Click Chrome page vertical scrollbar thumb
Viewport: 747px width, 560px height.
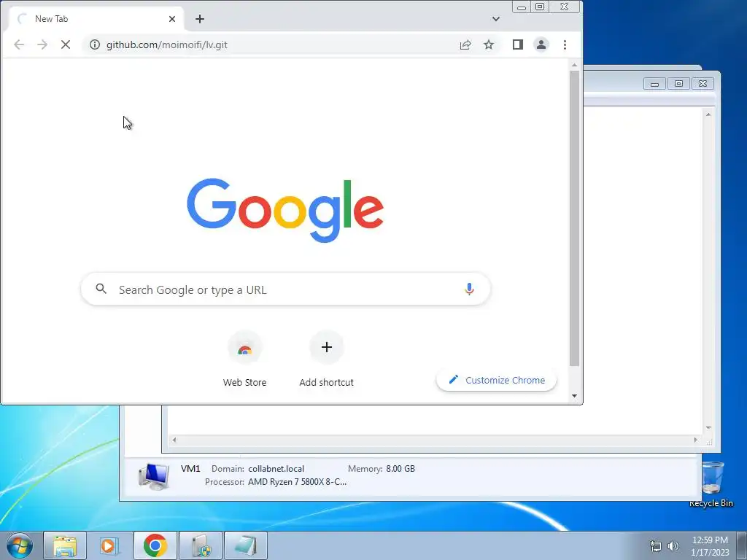coord(575,218)
